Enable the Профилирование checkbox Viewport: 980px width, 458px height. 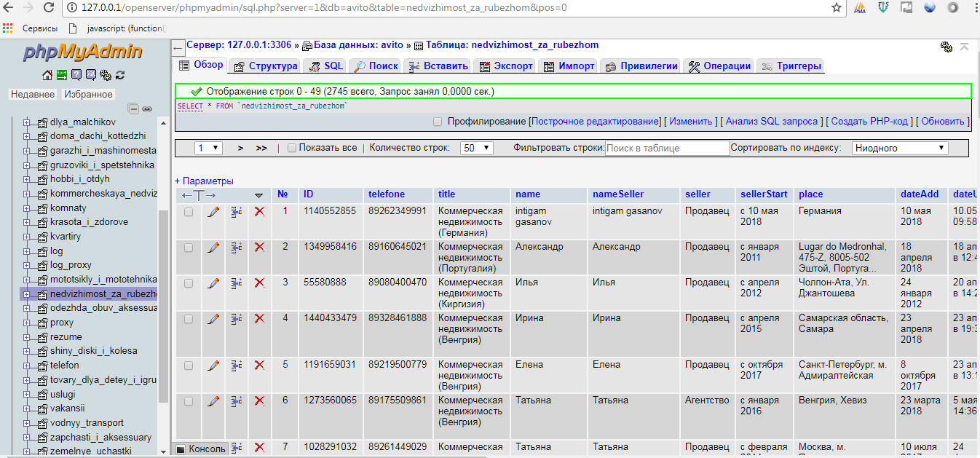(x=438, y=122)
